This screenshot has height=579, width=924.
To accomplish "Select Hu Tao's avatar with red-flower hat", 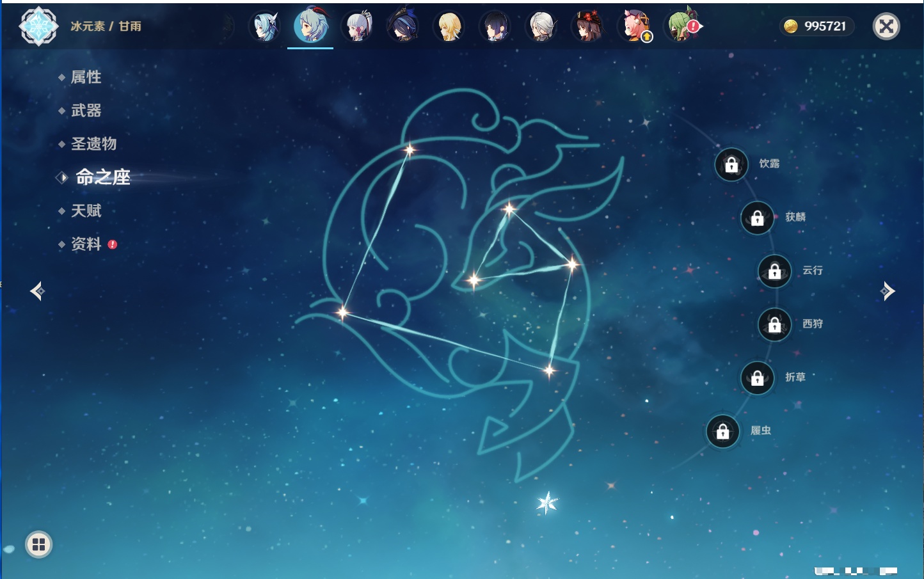I will point(587,26).
